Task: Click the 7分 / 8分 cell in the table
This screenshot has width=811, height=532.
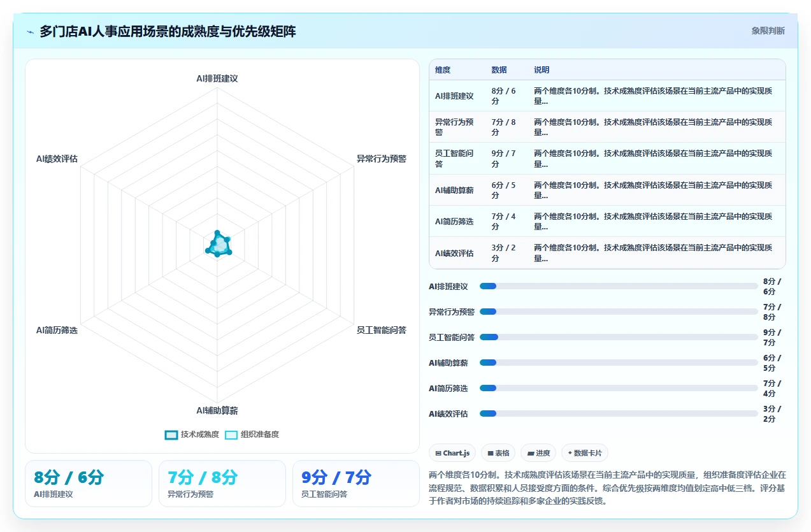Action: (x=506, y=127)
